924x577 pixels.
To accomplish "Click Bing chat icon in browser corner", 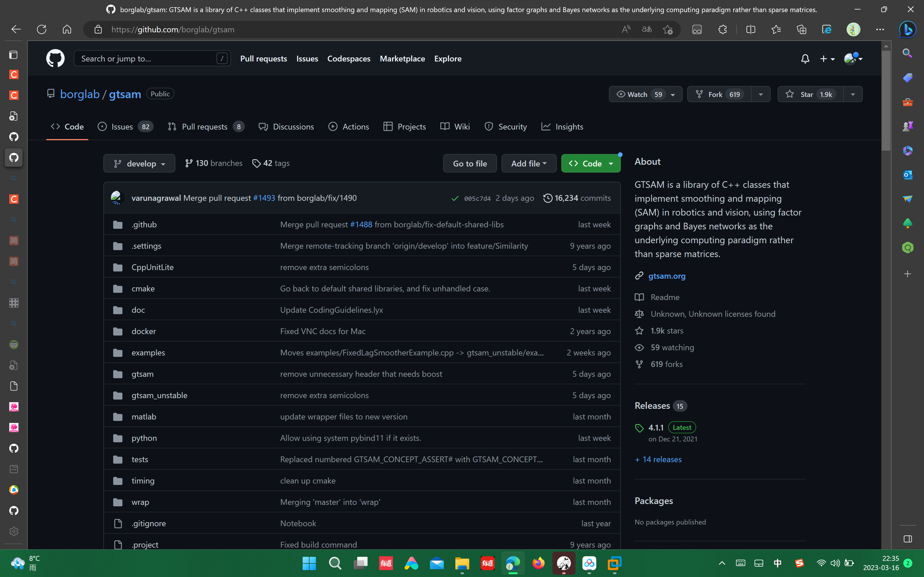I will (907, 29).
